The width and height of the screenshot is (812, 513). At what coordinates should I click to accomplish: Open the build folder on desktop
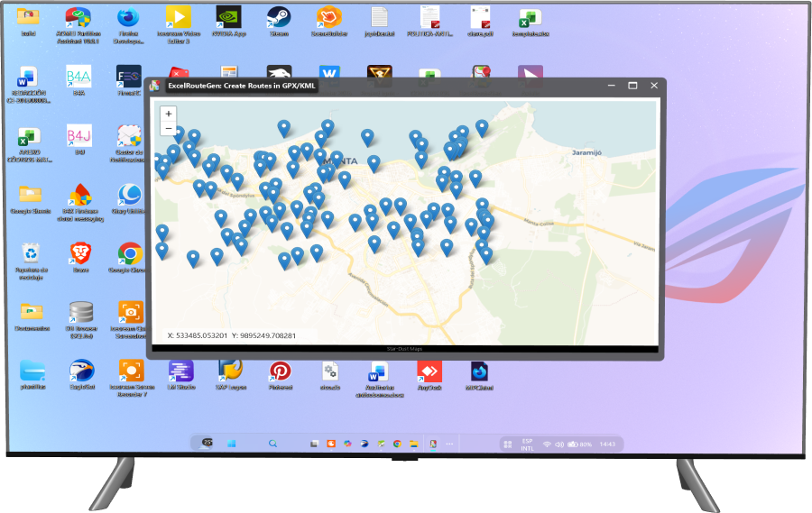[28, 22]
